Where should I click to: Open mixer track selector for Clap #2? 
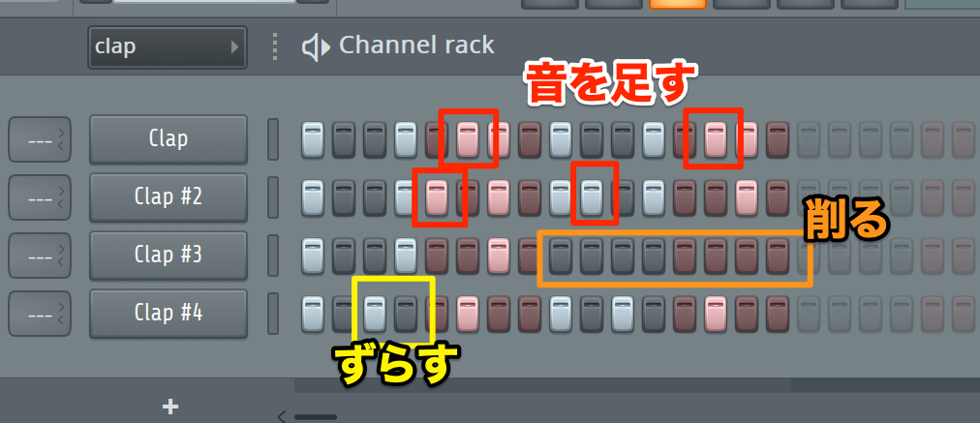point(40,196)
